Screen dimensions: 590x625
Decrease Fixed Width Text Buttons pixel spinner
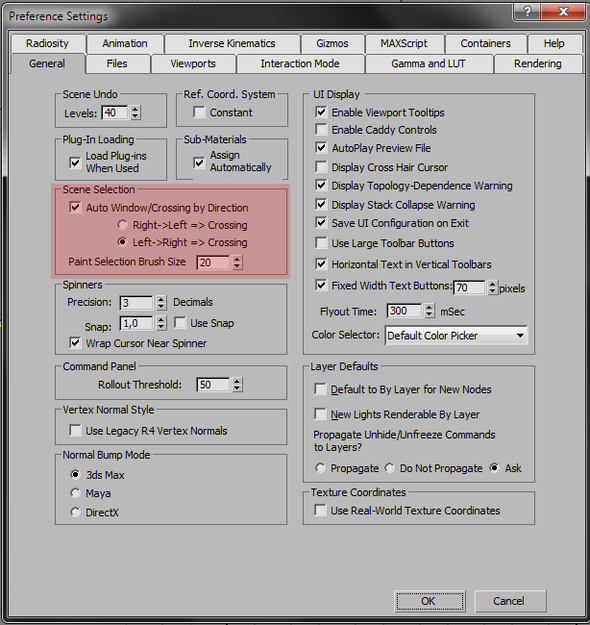pos(493,291)
